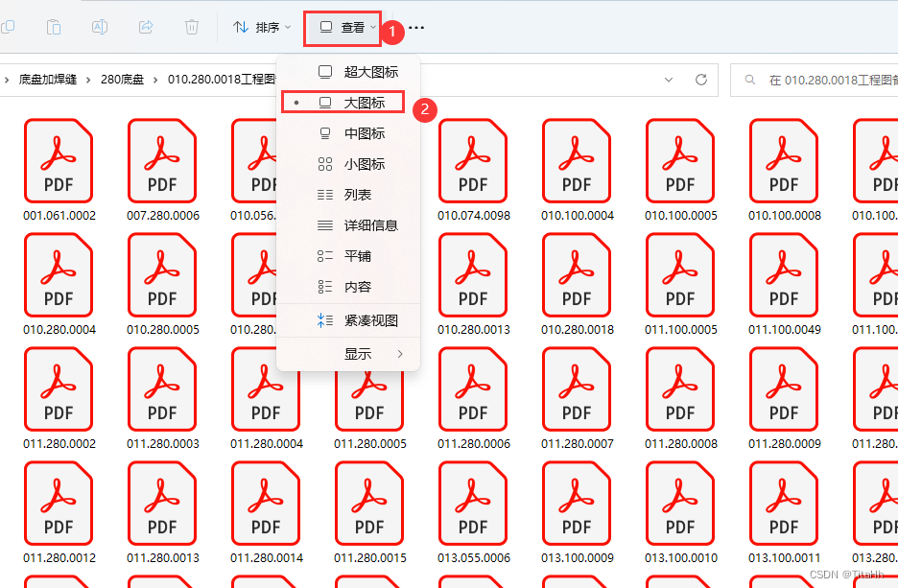
Task: Click the refresh button
Action: point(701,80)
